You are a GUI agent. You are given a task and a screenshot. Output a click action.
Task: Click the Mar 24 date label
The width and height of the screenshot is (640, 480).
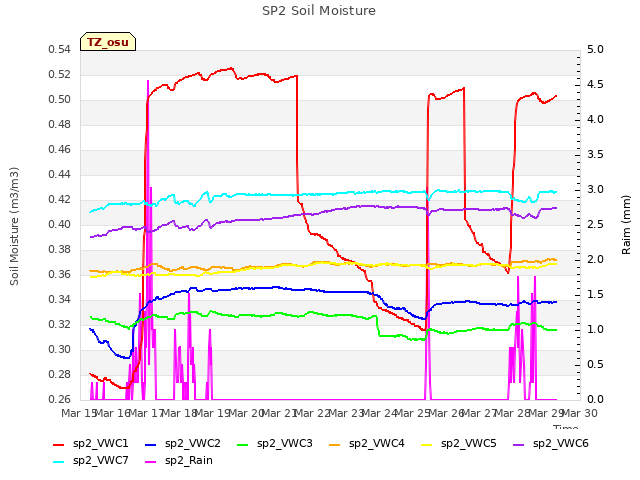380,413
